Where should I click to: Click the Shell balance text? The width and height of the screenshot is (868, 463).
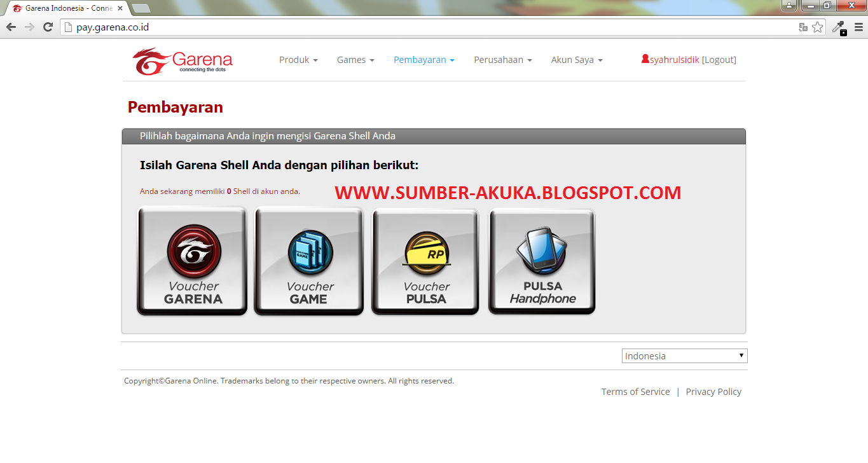220,191
